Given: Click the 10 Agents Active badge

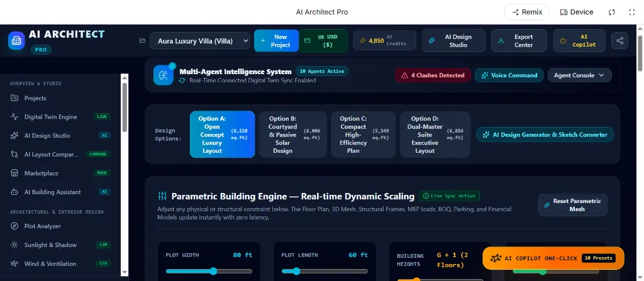Looking at the screenshot, I should pos(322,71).
